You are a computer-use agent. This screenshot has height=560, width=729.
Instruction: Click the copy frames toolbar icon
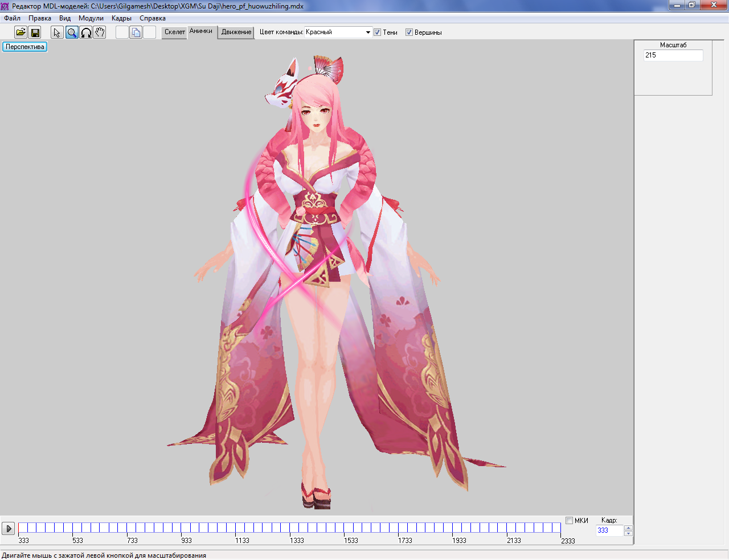coord(136,32)
